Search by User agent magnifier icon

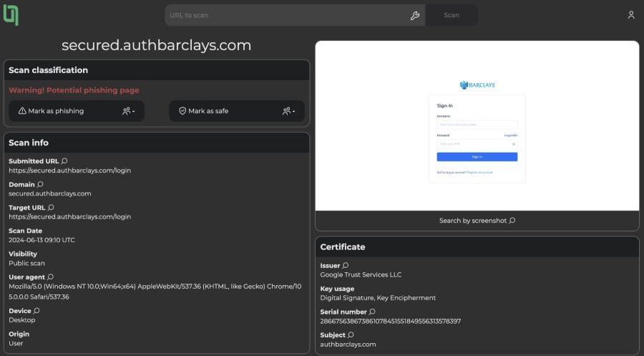point(51,276)
